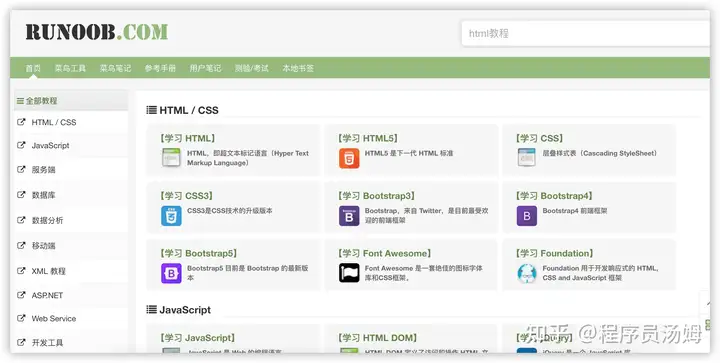The image size is (720, 363).
Task: Click the HTML5 是下一代 HTML 标准 description
Action: click(x=409, y=153)
